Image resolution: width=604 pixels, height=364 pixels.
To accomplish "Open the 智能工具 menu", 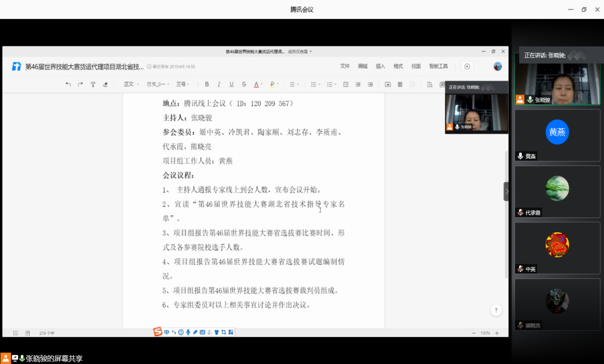I will [x=438, y=66].
